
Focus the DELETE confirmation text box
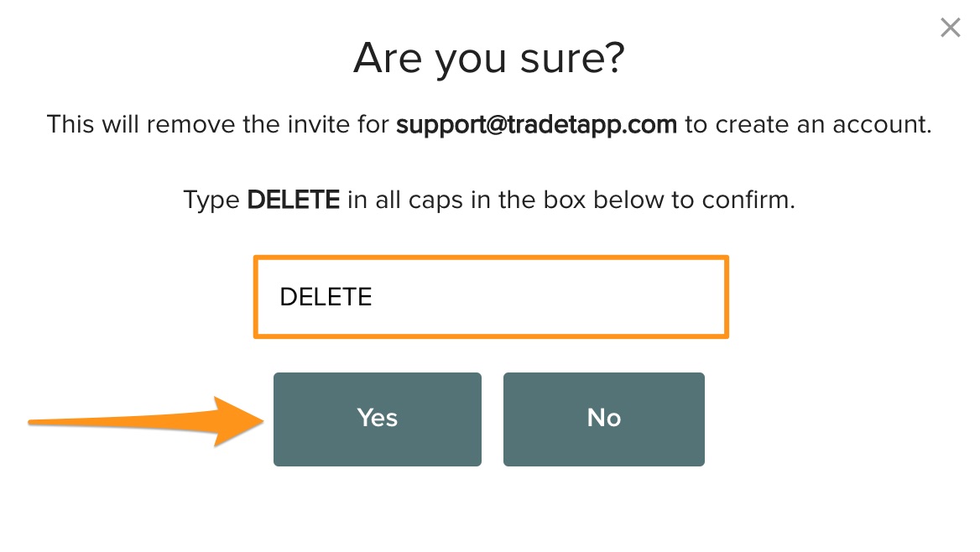point(491,297)
